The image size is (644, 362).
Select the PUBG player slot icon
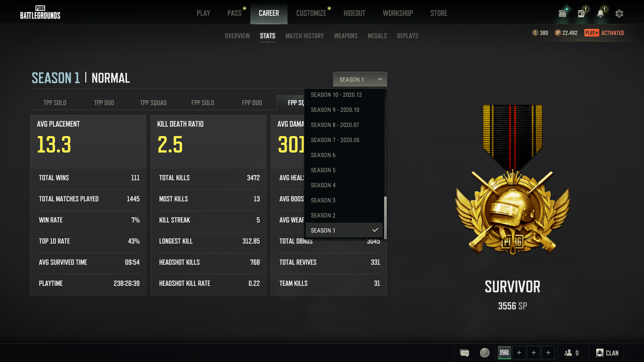coord(504,352)
